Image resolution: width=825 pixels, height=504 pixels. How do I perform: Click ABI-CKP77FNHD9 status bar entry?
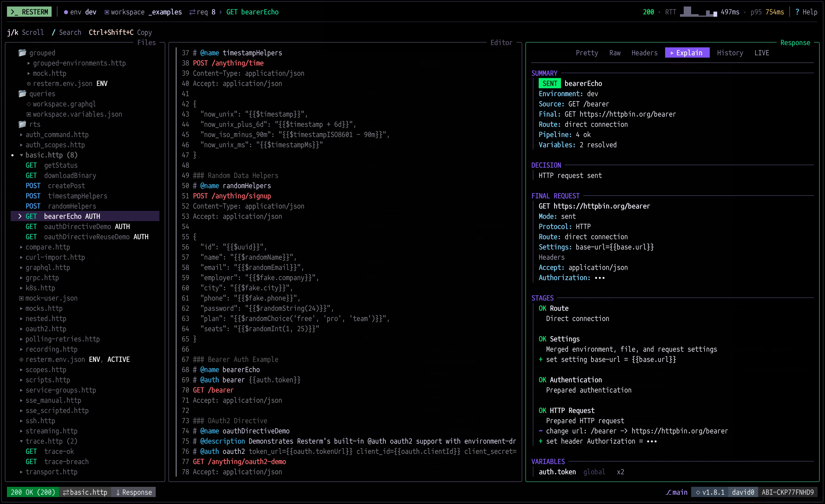tap(788, 492)
